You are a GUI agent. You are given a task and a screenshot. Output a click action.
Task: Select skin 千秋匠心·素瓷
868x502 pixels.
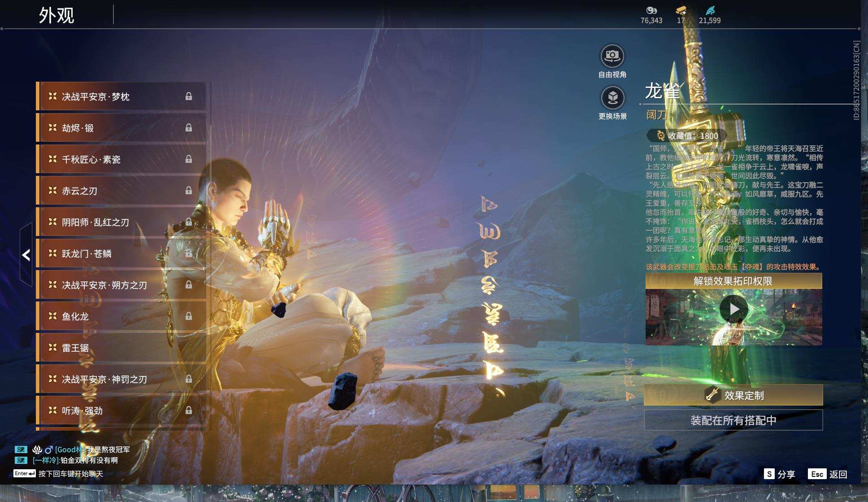(x=121, y=159)
